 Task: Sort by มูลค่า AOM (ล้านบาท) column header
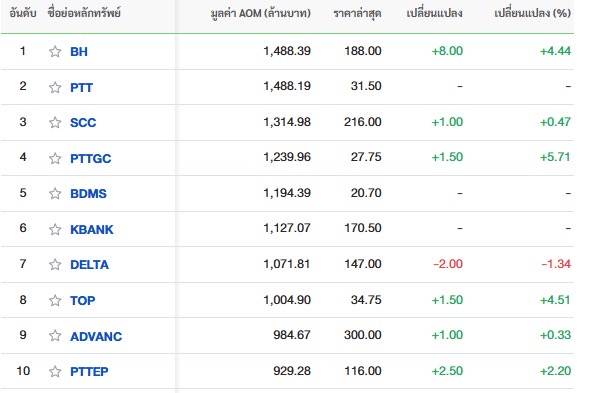tap(261, 13)
